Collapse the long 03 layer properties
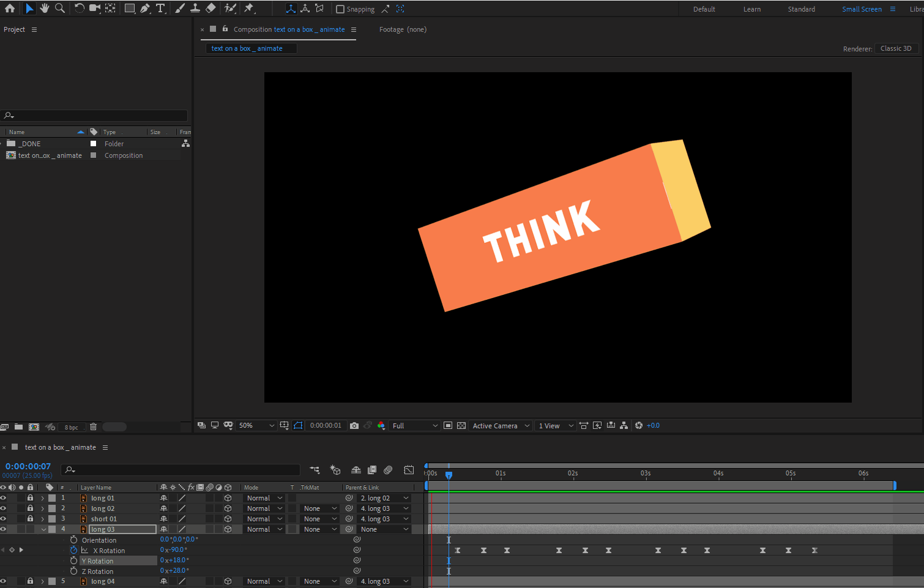This screenshot has height=588, width=924. [43, 529]
